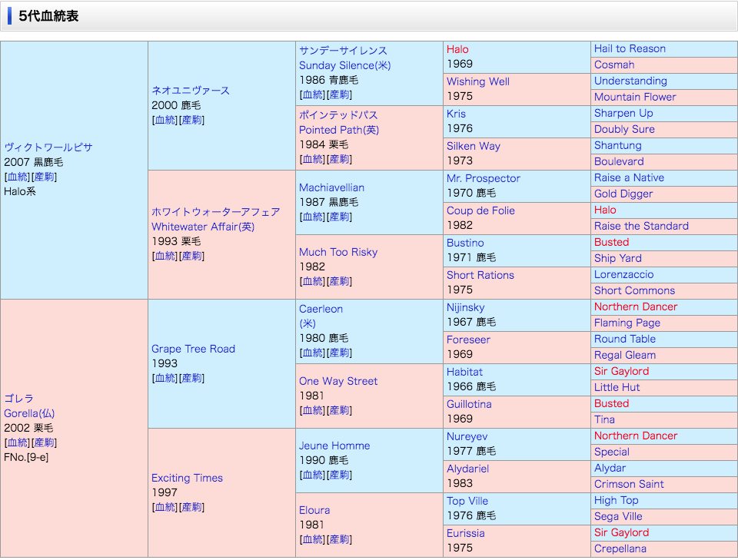The width and height of the screenshot is (738, 560).
Task: Open the Gold Digger link
Action: [x=623, y=194]
